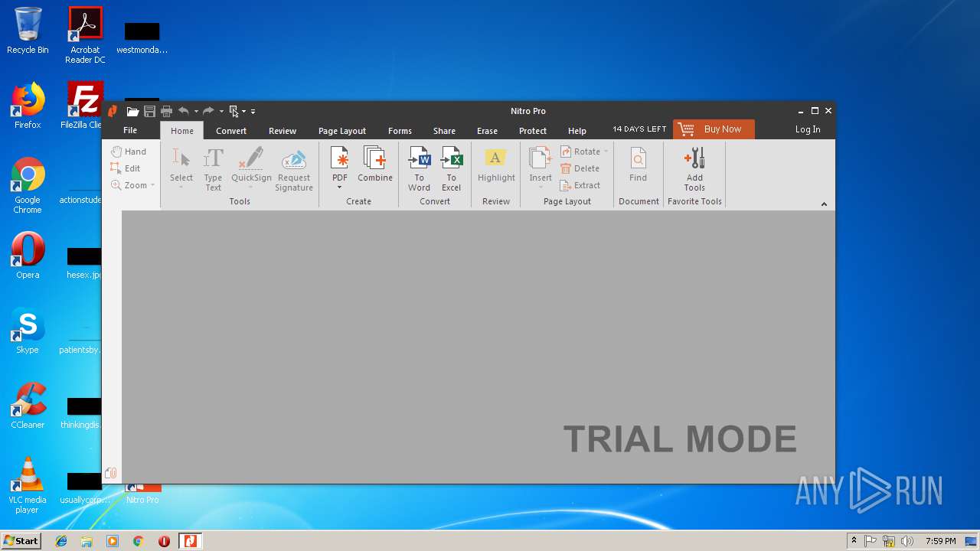Select the Opera desktop shortcut
Image resolution: width=980 pixels, height=551 pixels.
pos(28,256)
